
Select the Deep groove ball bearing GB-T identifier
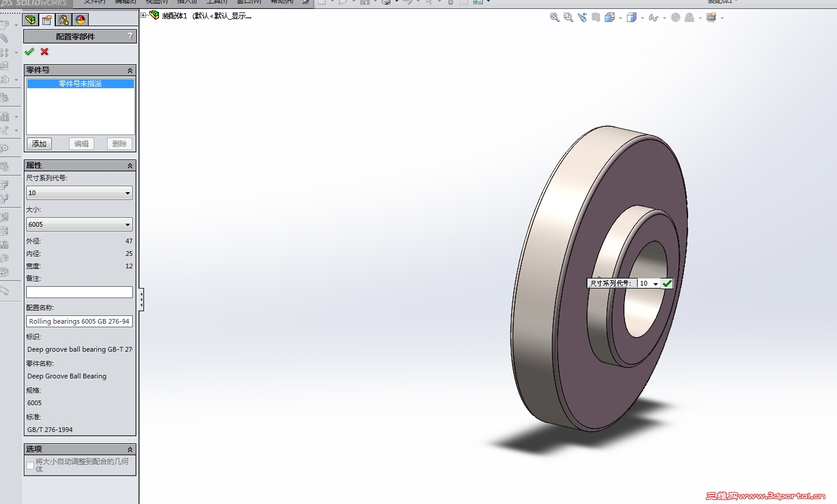pos(80,349)
